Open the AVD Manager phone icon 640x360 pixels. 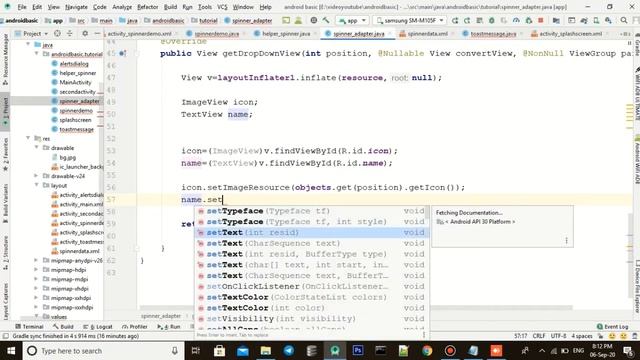[x=596, y=20]
